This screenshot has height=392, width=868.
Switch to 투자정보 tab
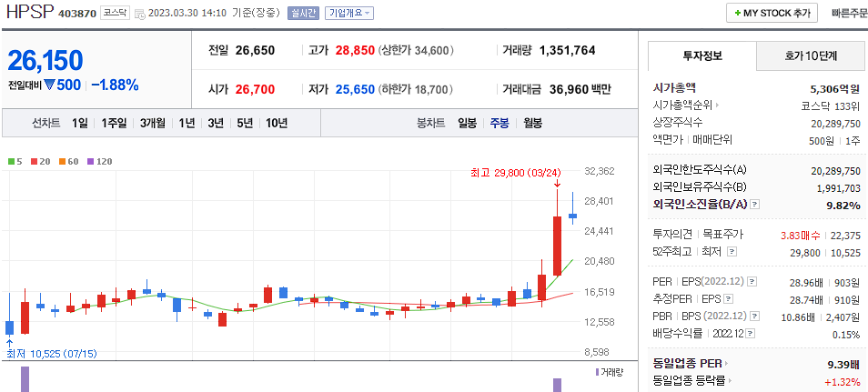701,55
